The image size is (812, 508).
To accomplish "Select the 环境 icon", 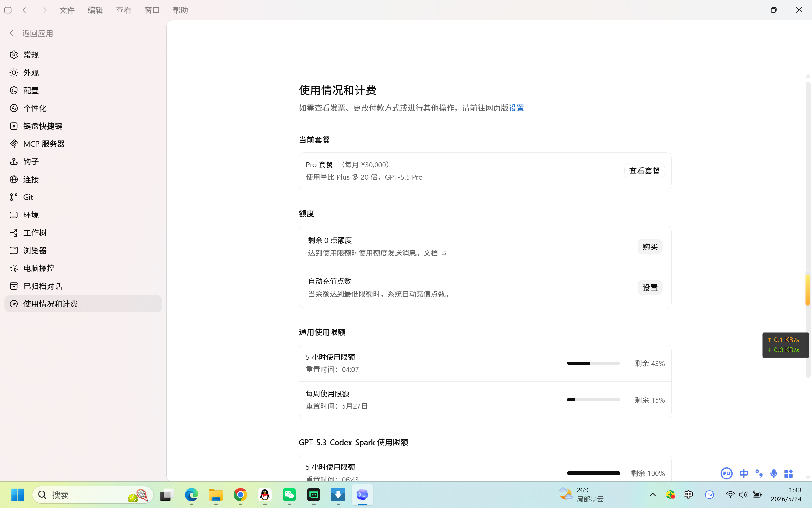I will tap(14, 215).
